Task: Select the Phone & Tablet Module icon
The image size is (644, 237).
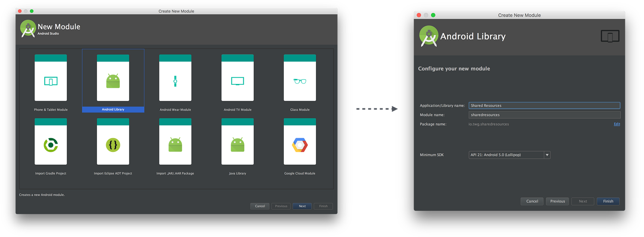Action: point(51,78)
